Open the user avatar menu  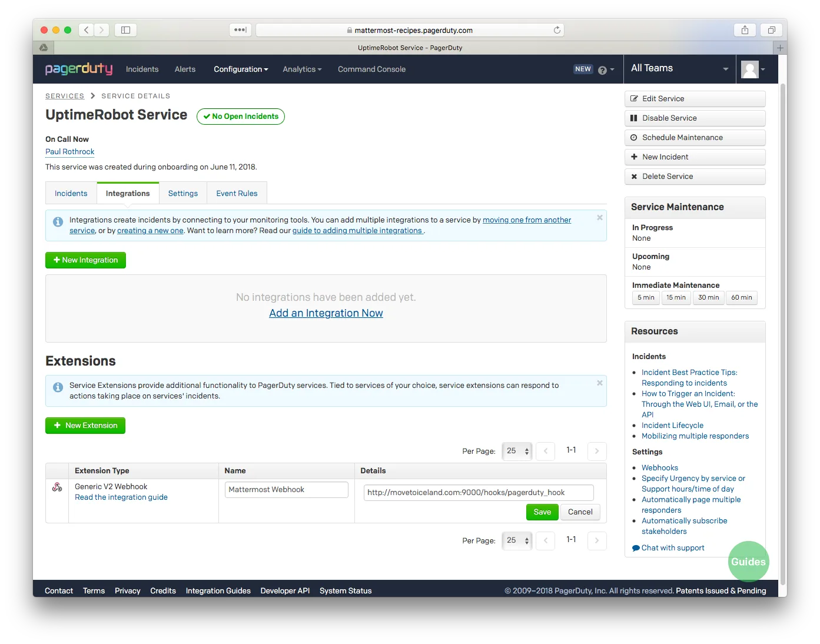tap(753, 69)
